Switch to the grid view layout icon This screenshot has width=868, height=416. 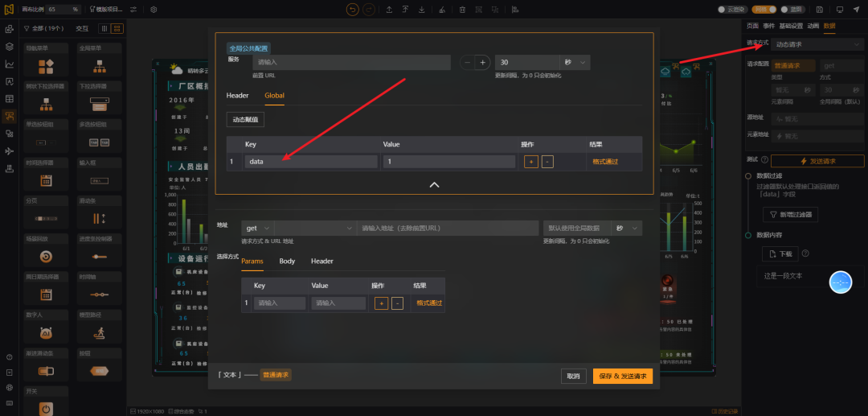pos(117,28)
